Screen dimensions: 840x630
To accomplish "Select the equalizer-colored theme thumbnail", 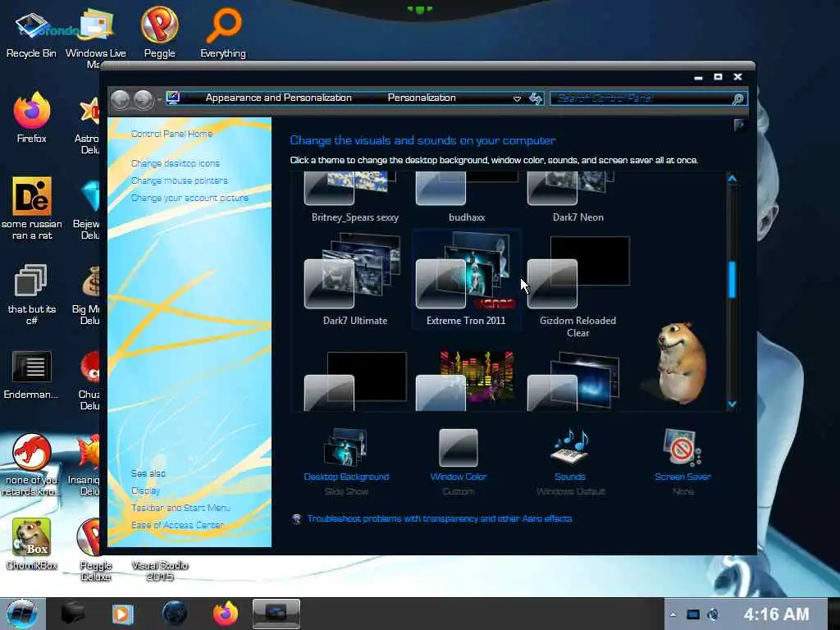I will (x=466, y=381).
